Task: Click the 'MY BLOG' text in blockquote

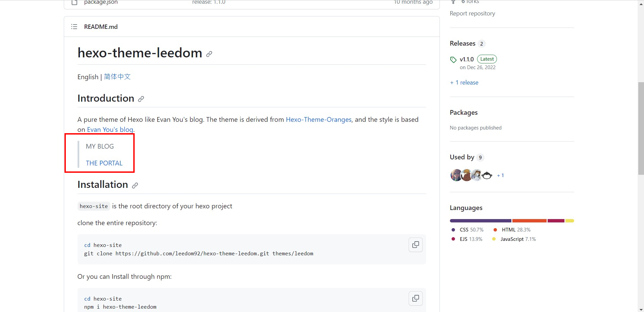Action: point(100,146)
